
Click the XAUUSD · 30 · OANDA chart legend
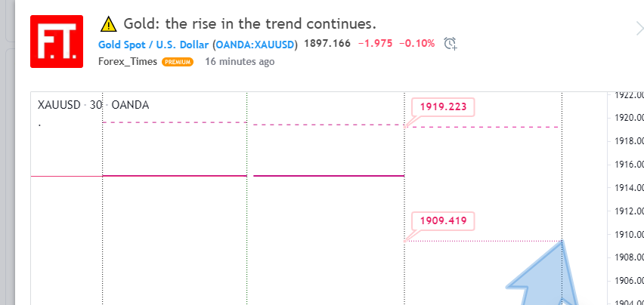tap(93, 105)
